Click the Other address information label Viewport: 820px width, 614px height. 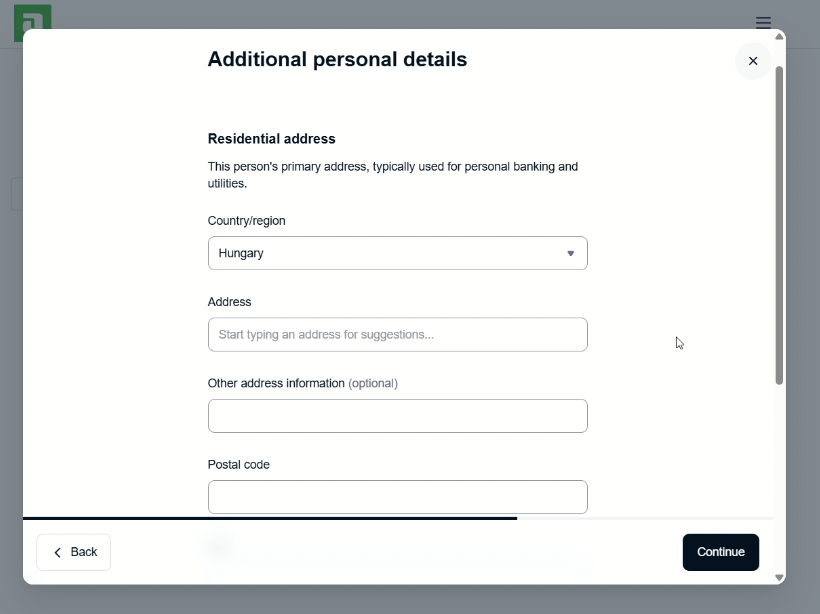pyautogui.click(x=276, y=383)
